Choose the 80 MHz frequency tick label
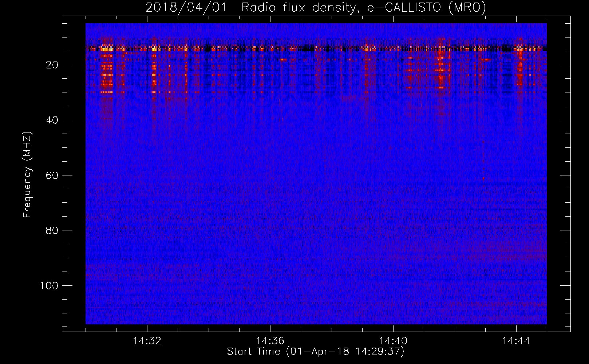The height and width of the screenshot is (364, 589). pyautogui.click(x=52, y=230)
